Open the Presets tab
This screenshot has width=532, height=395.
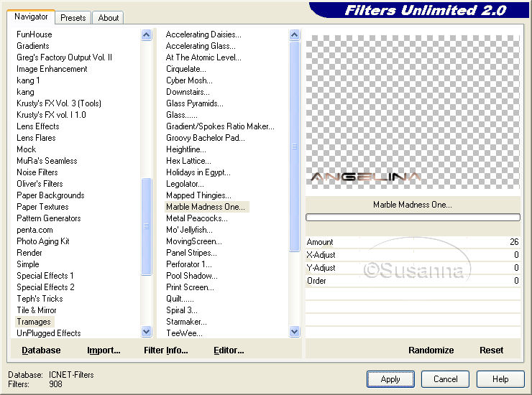(x=73, y=18)
